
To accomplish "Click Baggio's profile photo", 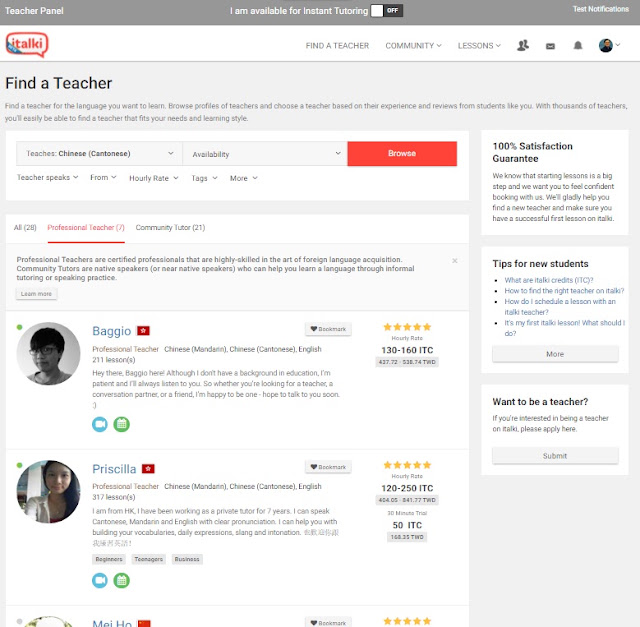I will point(49,354).
